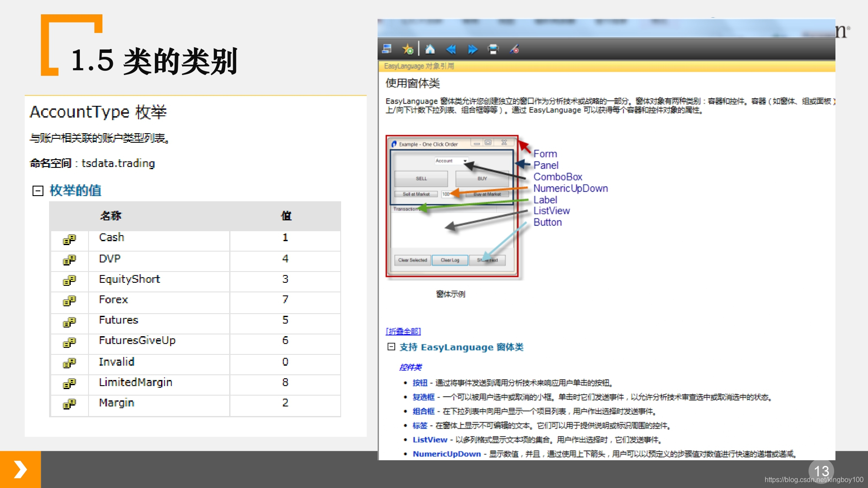This screenshot has width=868, height=488.
Task: Click the remove highlight pen icon
Action: pos(514,49)
